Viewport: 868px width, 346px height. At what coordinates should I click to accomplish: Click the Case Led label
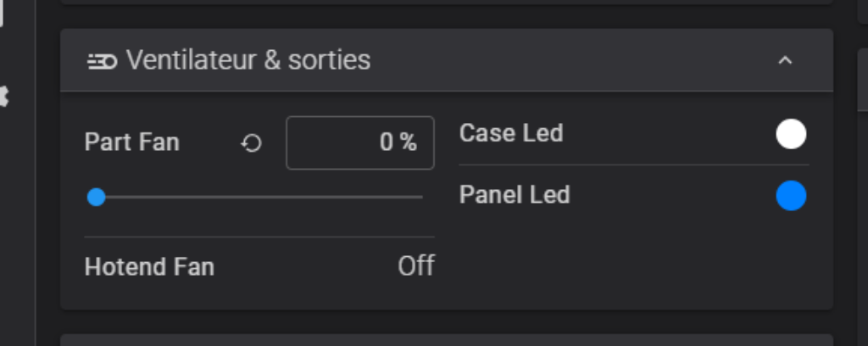(x=511, y=133)
